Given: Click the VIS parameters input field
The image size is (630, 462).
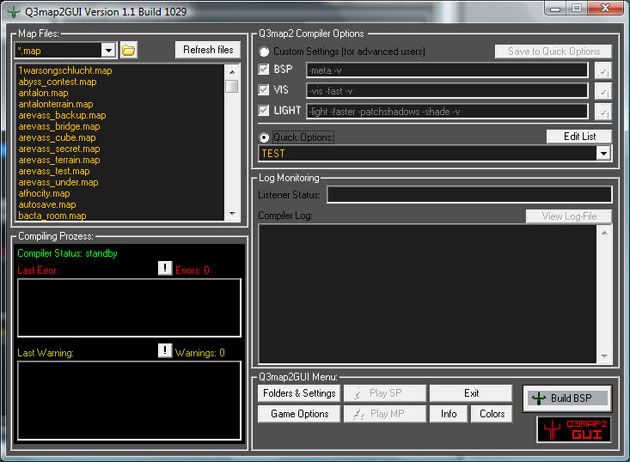Looking at the screenshot, I should (447, 91).
